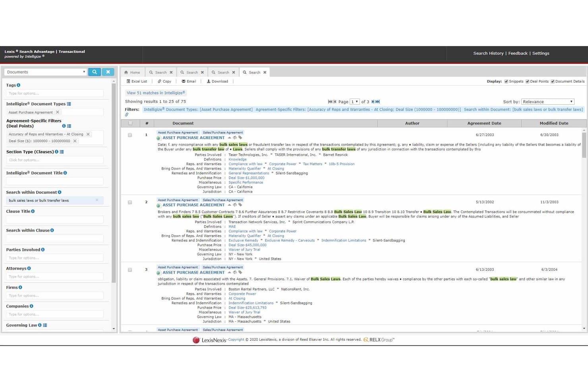Sort by Agreement Date column header
Image resolution: width=588 pixels, height=392 pixels.
click(x=484, y=123)
